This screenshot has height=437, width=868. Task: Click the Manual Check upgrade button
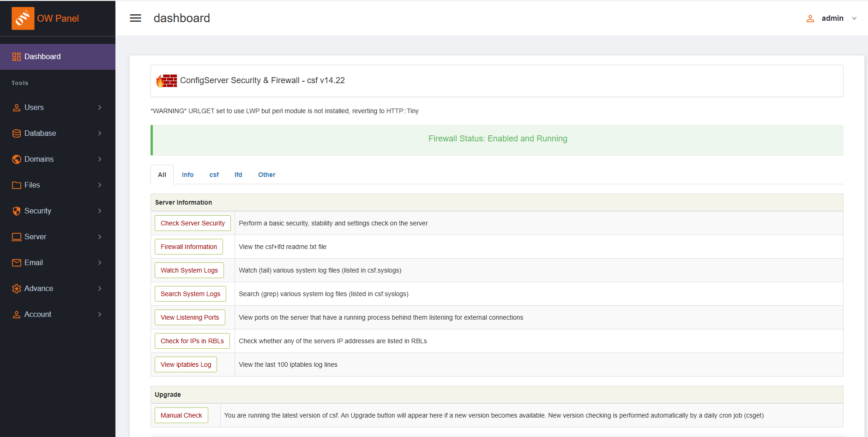coord(181,415)
